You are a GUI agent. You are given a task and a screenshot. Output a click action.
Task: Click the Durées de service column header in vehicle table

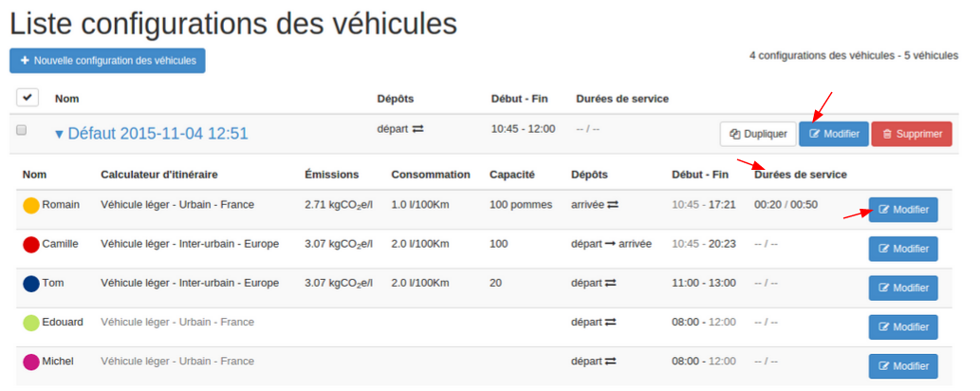(800, 175)
